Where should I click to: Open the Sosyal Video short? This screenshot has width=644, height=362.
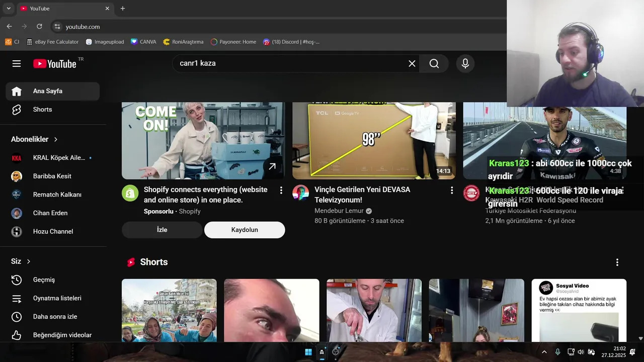(x=579, y=311)
